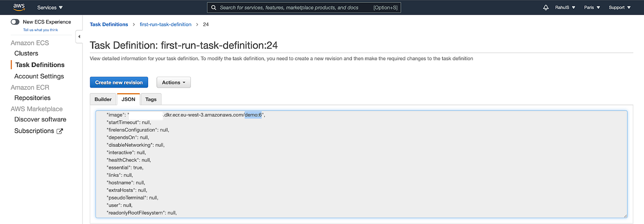The height and width of the screenshot is (224, 644).
Task: Click the "hostname": null line
Action: coord(126,182)
